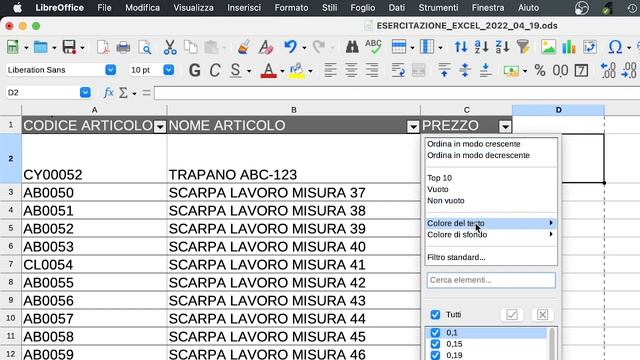Open the Dati menu
Screen dimensions: 640x360
tap(397, 8)
